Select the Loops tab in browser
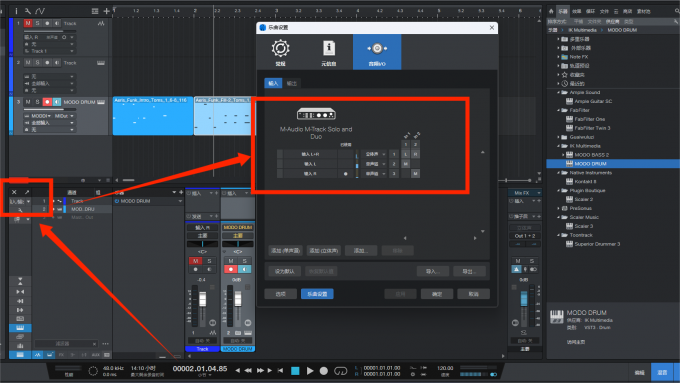The width and height of the screenshot is (680, 383). 590,11
